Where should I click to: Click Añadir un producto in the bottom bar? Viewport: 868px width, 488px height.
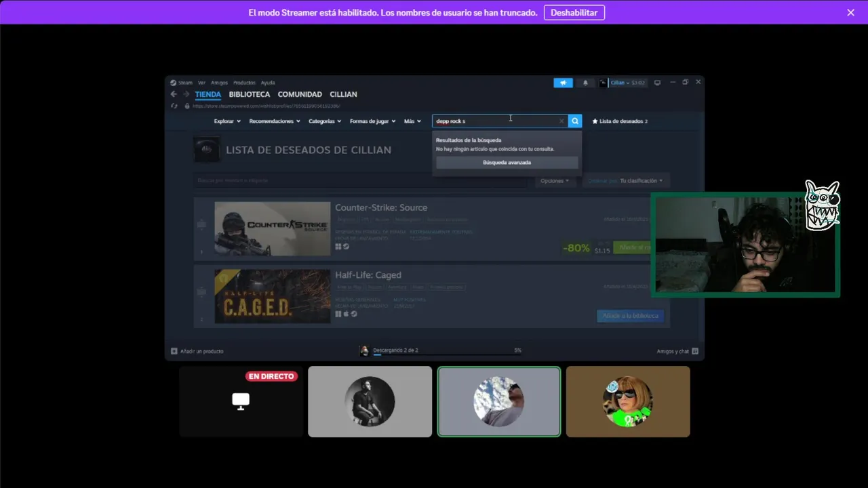[201, 351]
